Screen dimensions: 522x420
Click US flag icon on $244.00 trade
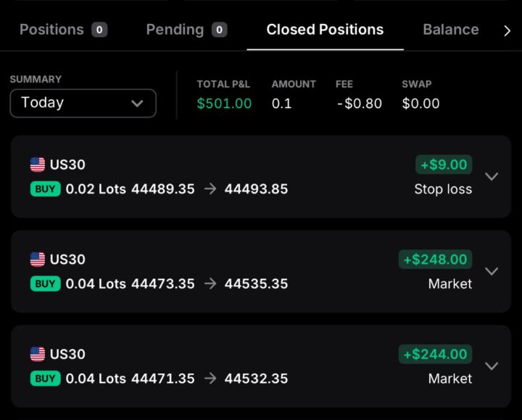(x=38, y=354)
